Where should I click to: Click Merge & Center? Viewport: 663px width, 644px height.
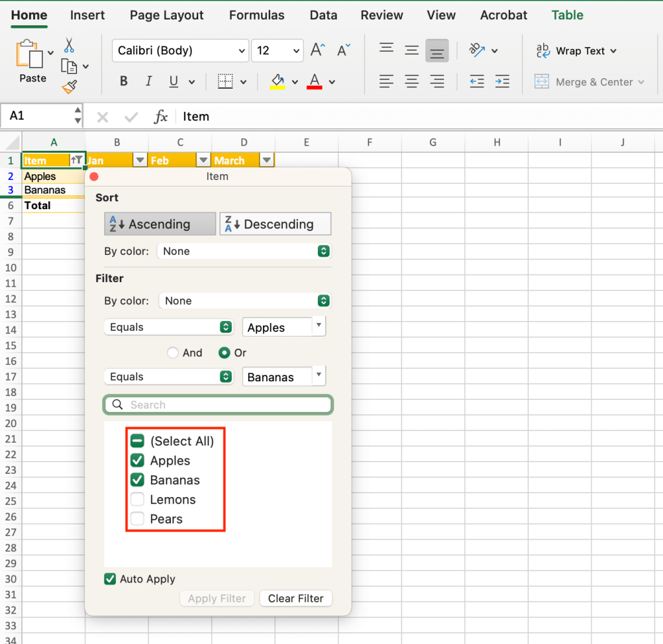click(589, 82)
